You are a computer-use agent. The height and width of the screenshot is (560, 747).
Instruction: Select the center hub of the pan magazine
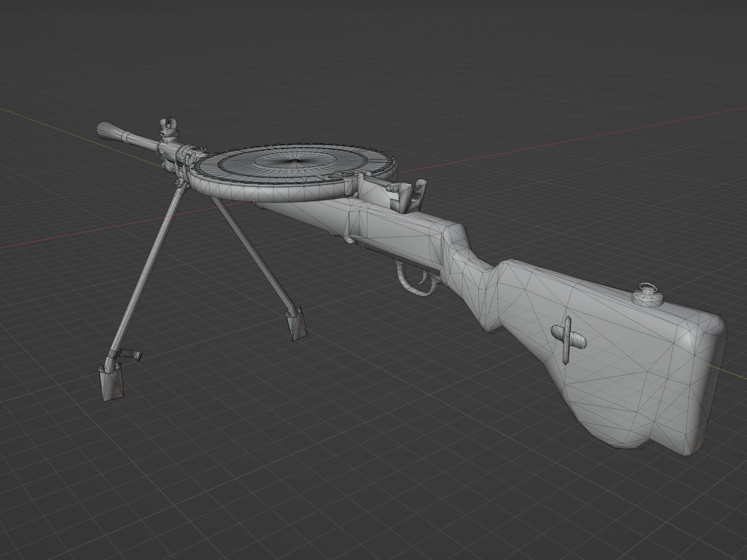click(295, 162)
